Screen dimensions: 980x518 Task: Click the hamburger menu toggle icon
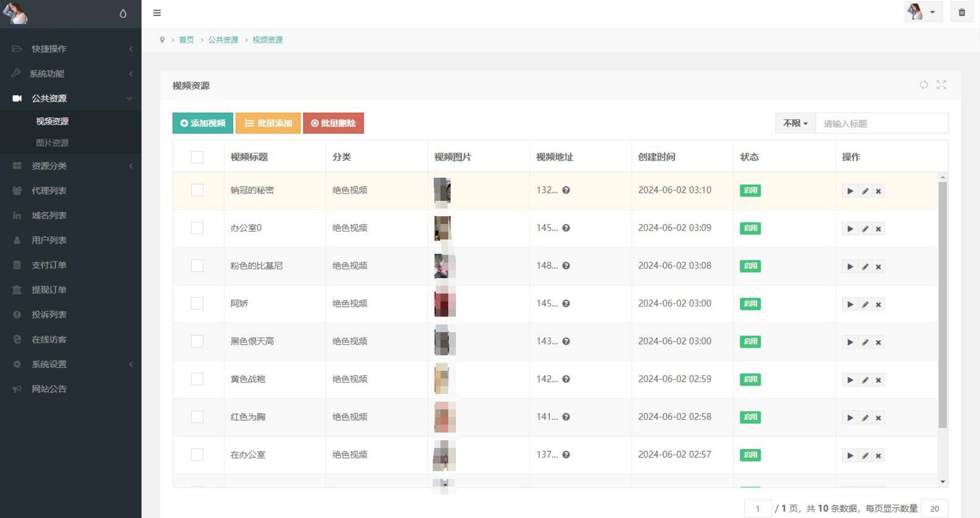point(157,13)
